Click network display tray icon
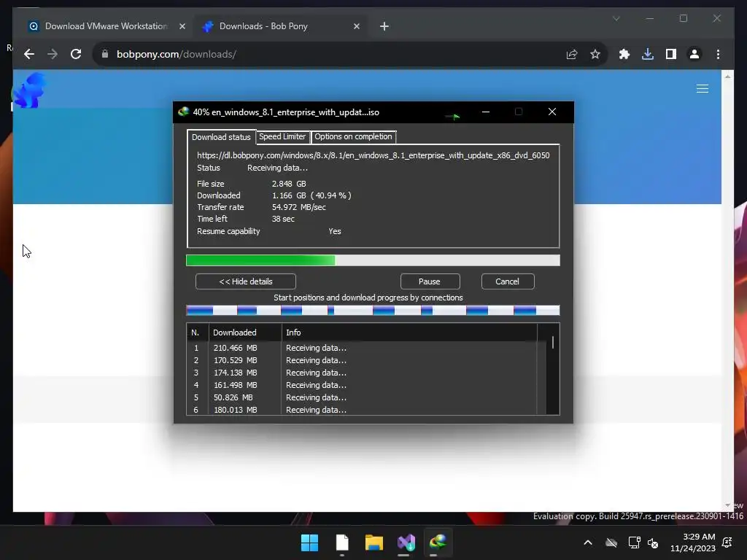The width and height of the screenshot is (747, 560). click(634, 542)
